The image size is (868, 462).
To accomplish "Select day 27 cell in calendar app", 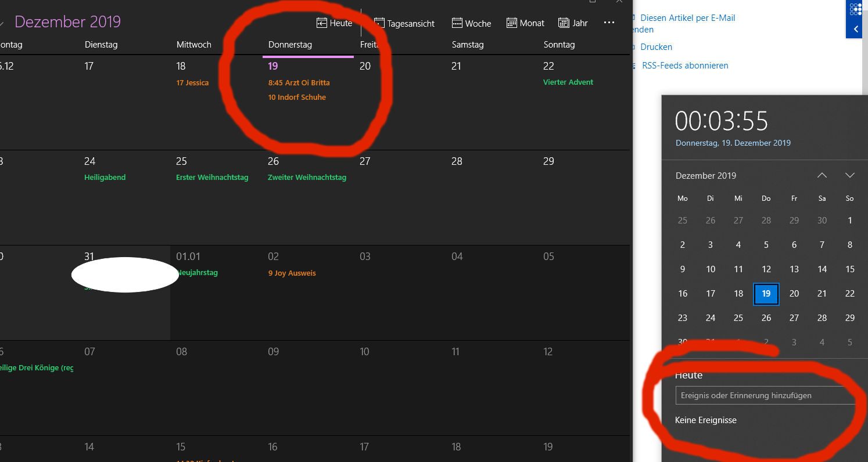I will (x=400, y=197).
